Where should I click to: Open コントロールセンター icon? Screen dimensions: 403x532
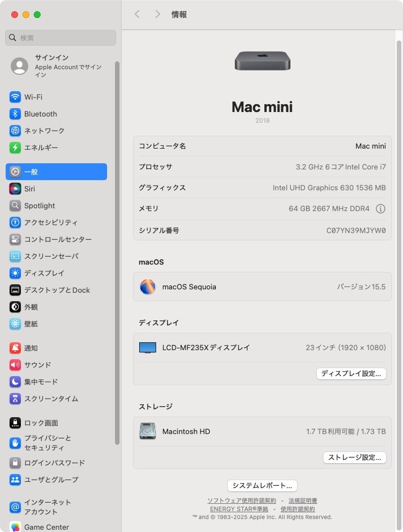pos(15,239)
